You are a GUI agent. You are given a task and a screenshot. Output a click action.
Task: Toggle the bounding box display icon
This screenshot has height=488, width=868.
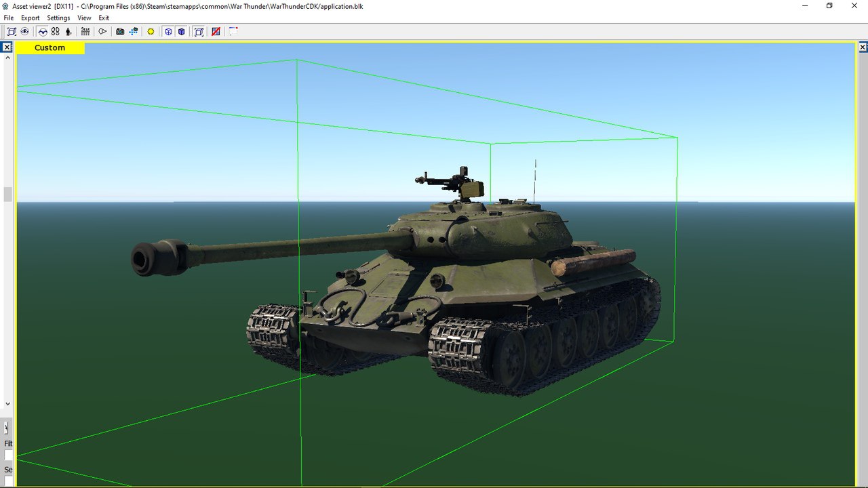click(199, 31)
